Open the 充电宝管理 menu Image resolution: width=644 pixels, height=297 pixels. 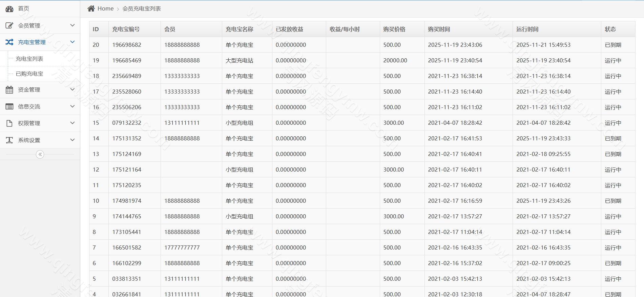pos(40,42)
